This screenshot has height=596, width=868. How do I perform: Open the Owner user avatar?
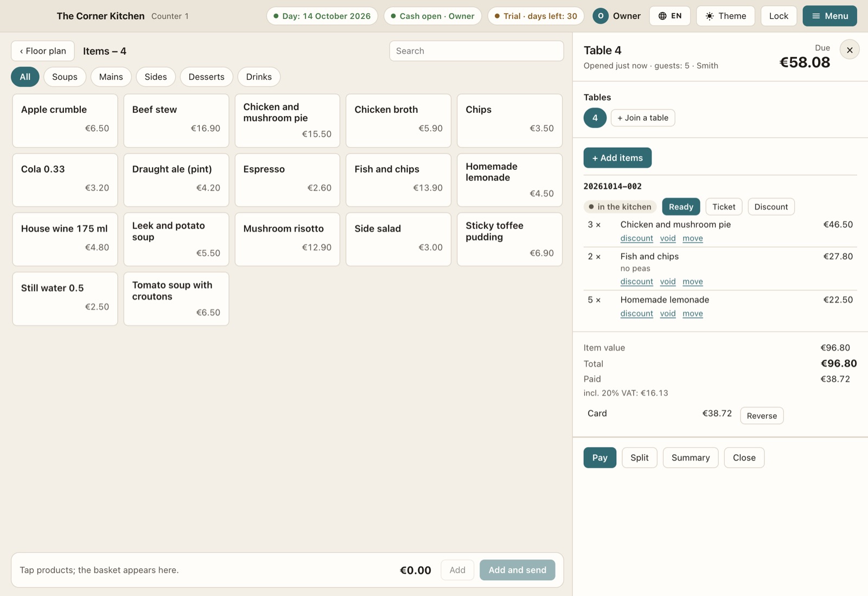pyautogui.click(x=601, y=16)
